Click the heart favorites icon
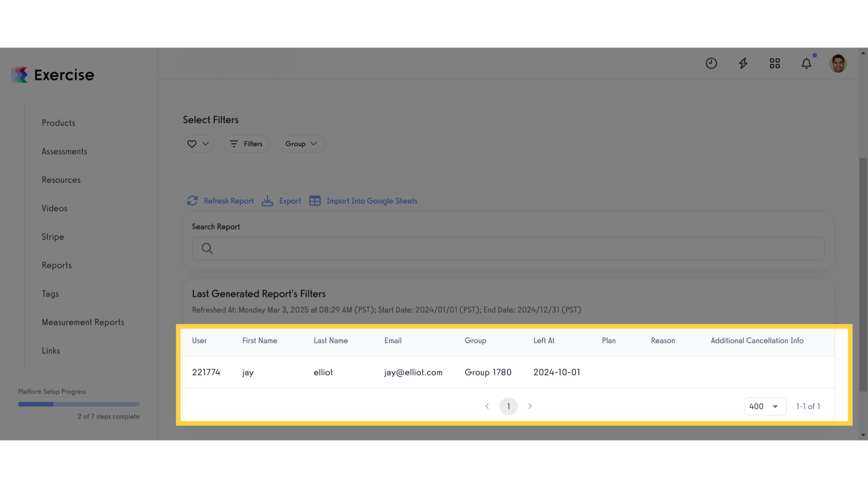 coord(192,144)
